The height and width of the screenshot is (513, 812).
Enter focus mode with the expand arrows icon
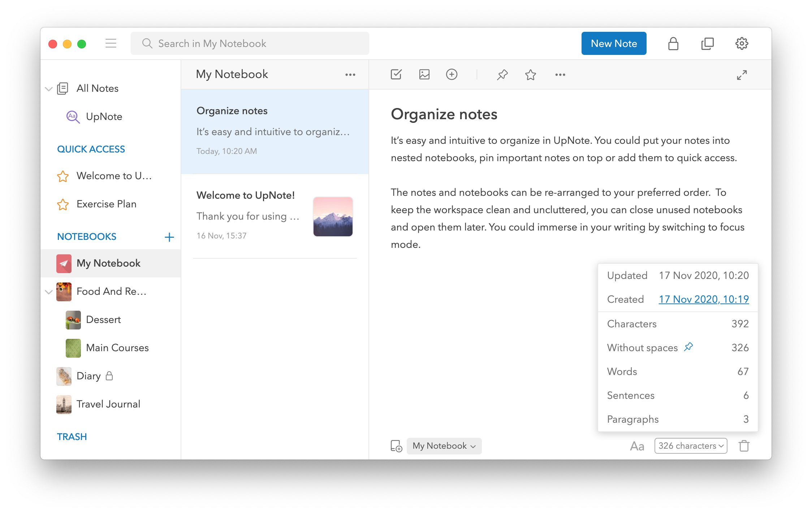tap(742, 75)
